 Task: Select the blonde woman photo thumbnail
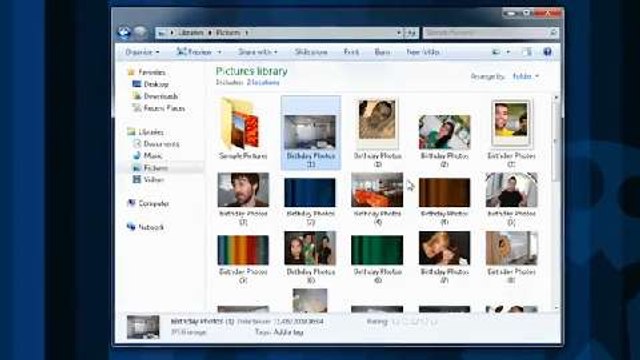444,248
